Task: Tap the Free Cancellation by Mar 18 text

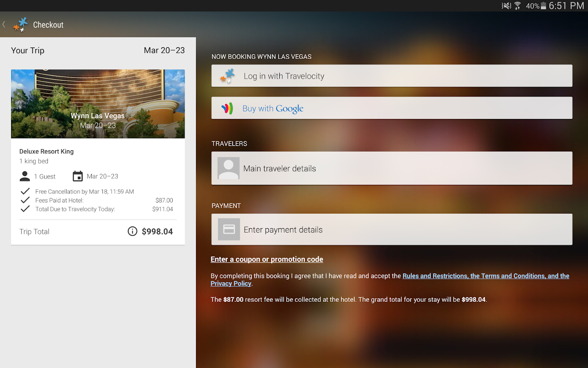Action: coord(85,191)
